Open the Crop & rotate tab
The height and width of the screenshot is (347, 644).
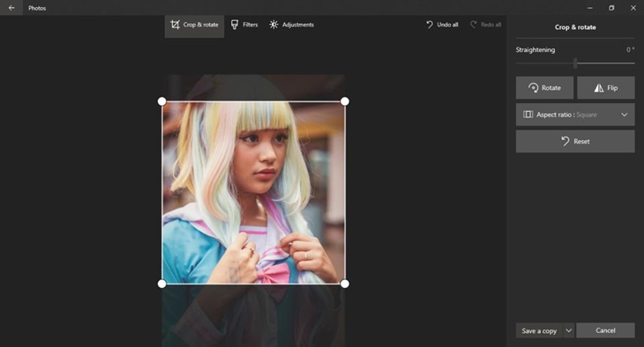tap(195, 25)
